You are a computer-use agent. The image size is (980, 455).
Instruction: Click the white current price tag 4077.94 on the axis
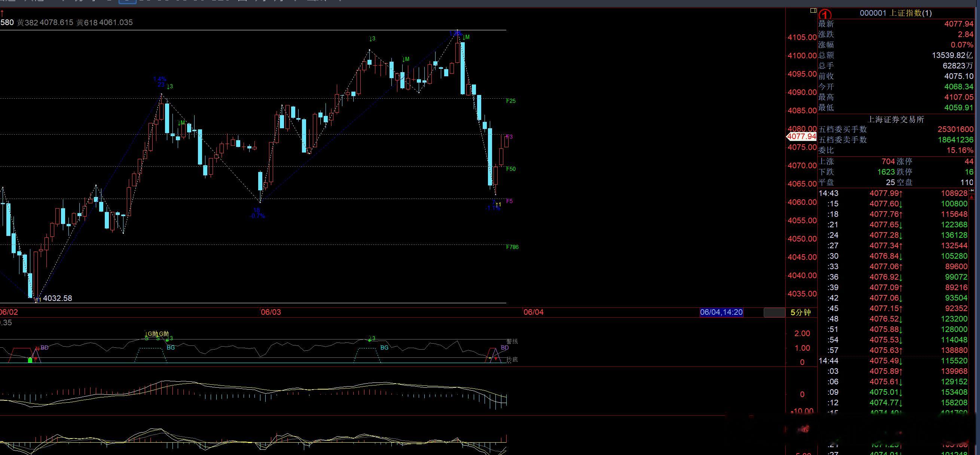[x=801, y=136]
